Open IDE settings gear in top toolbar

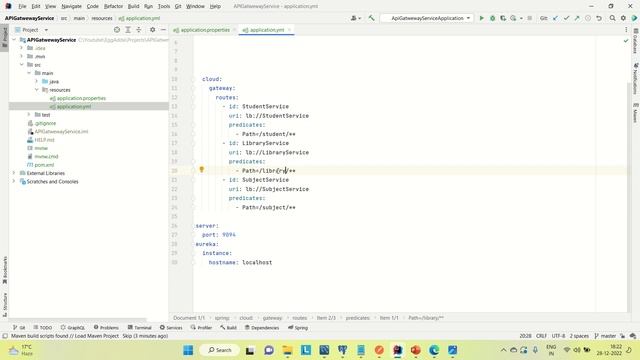(623, 18)
